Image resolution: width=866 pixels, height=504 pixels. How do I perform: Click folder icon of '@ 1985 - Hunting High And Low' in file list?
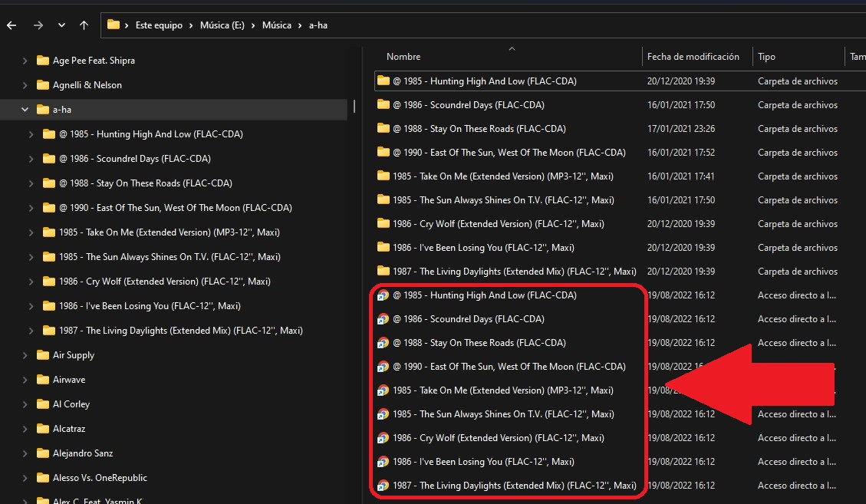click(384, 81)
